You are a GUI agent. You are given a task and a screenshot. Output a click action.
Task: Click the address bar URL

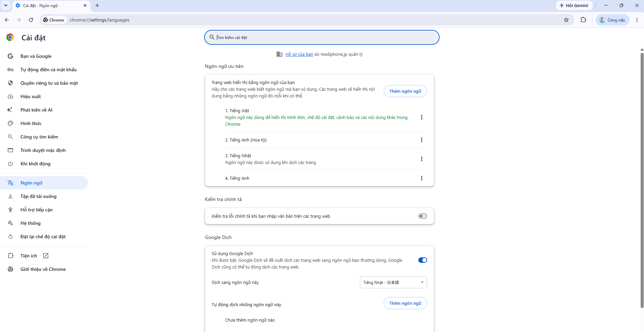point(100,20)
